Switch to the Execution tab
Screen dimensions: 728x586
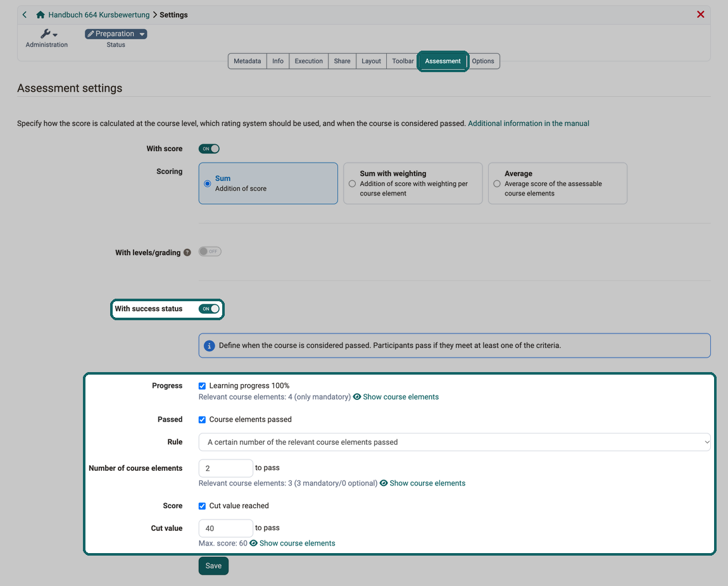pos(309,61)
